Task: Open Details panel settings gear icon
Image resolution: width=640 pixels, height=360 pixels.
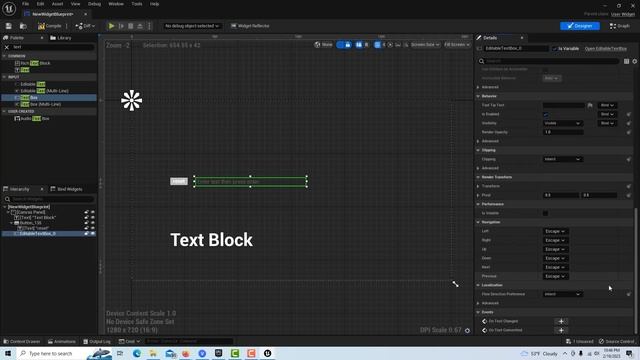Action: pyautogui.click(x=635, y=61)
